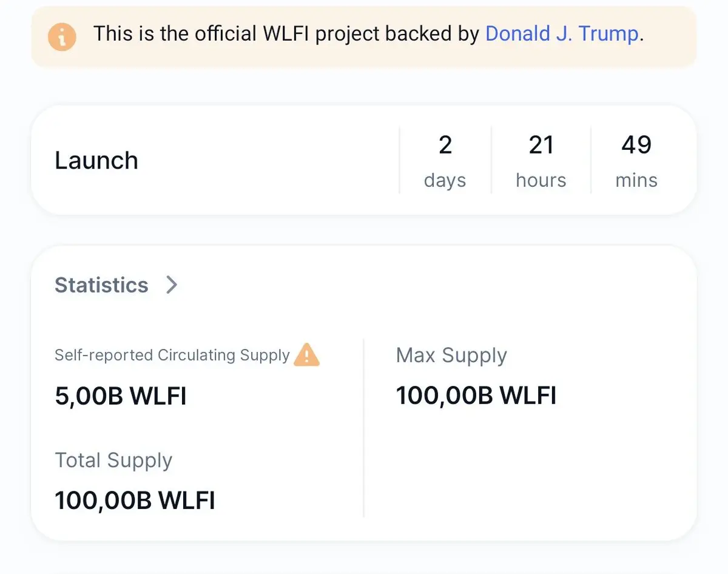The width and height of the screenshot is (728, 574).
Task: Click Self-reported Circulating Supply label
Action: [x=172, y=355]
